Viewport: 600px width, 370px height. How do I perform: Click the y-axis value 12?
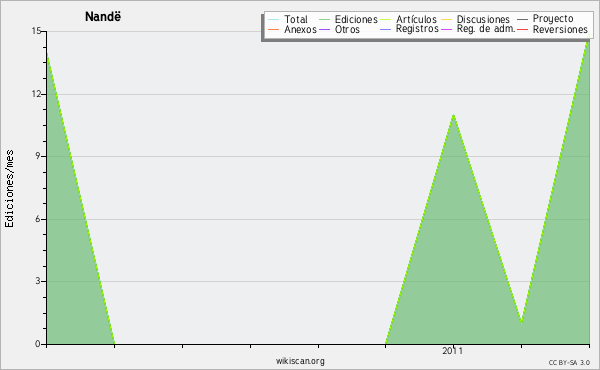click(x=36, y=94)
